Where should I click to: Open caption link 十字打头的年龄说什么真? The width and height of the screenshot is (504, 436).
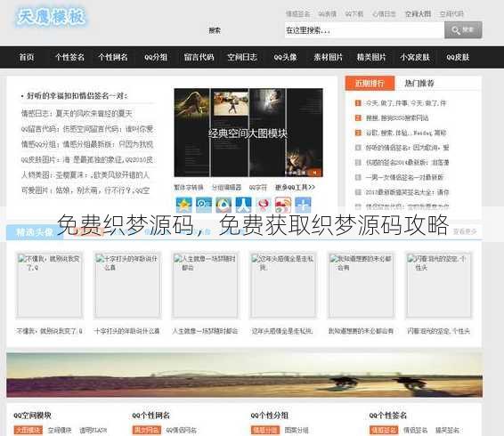(127, 331)
